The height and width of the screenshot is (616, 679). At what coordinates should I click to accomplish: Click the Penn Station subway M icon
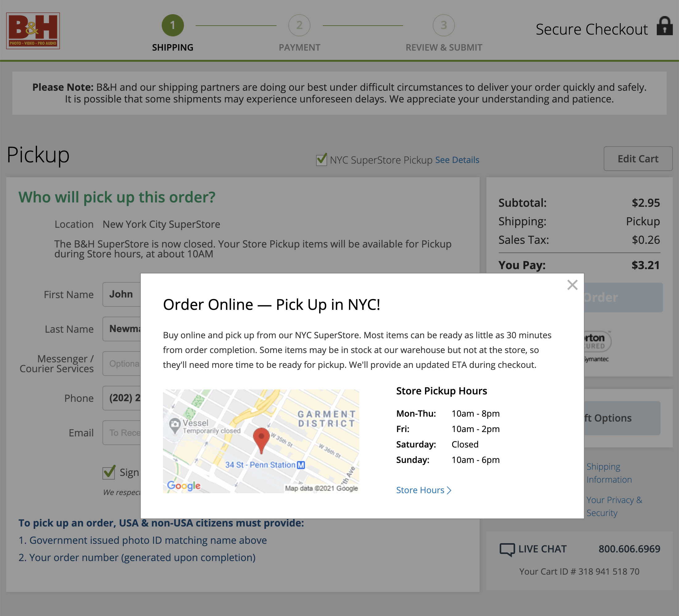tap(301, 465)
